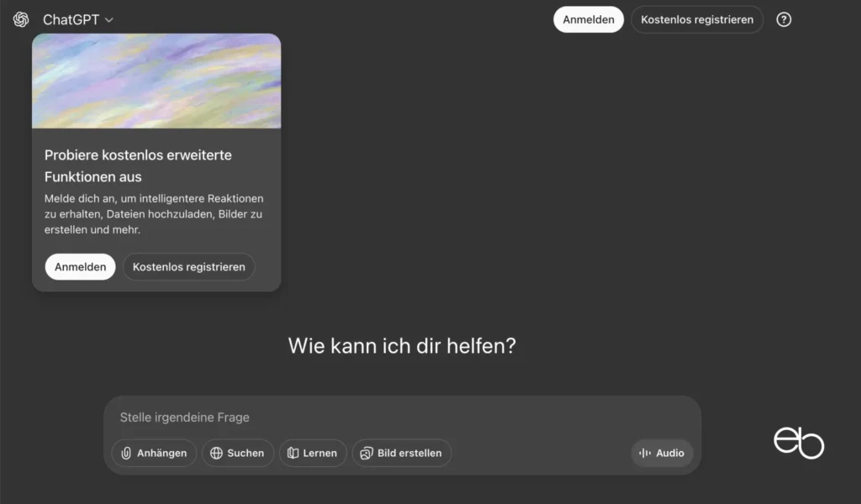Click the OpenAI logo icon top left
Screen dimensions: 861x504
(x=20, y=19)
